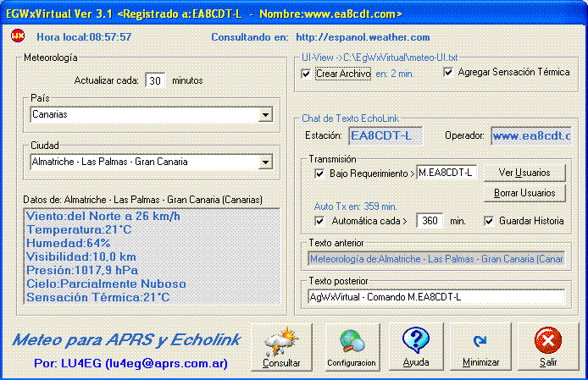The width and height of the screenshot is (588, 380).
Task: Click the 'en: 2 min.' countdown text
Action: tap(395, 74)
